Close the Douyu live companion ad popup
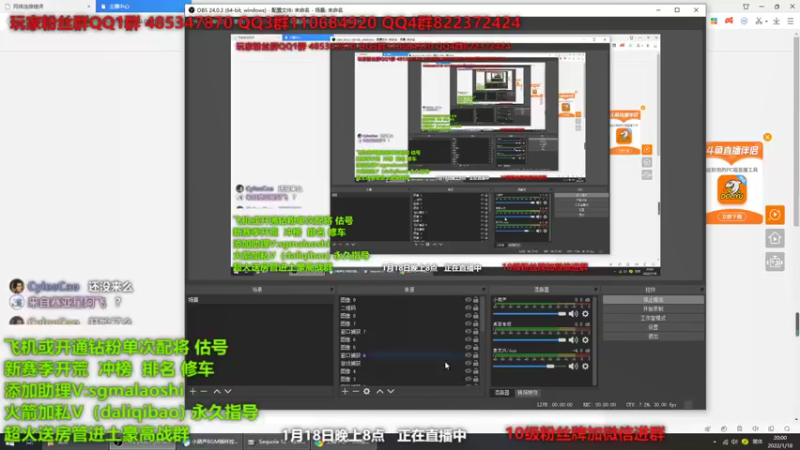800x450 pixels. (x=767, y=137)
